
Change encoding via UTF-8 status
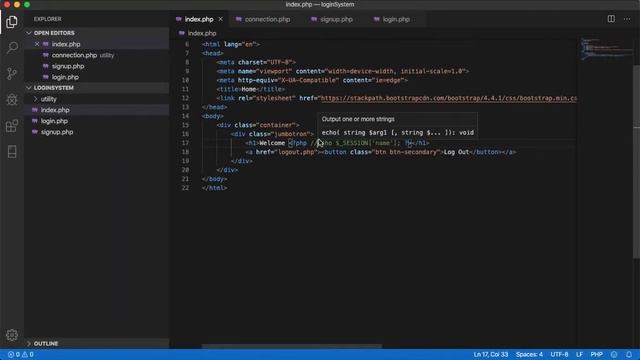click(560, 355)
